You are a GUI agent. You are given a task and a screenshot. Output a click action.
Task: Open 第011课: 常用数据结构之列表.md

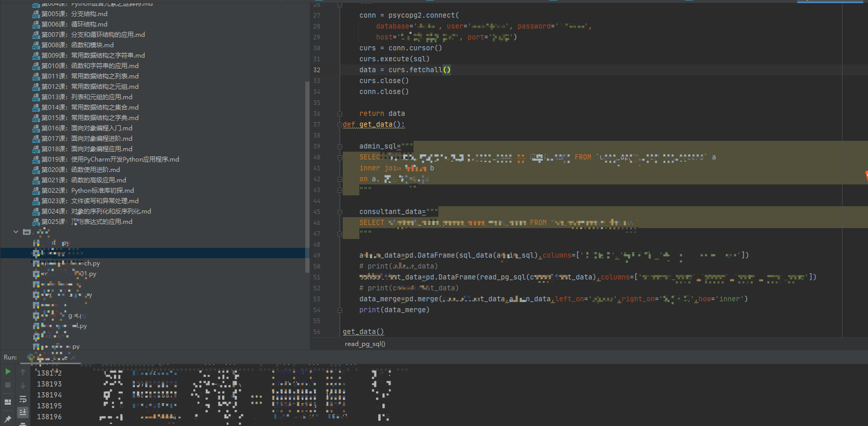pos(90,76)
